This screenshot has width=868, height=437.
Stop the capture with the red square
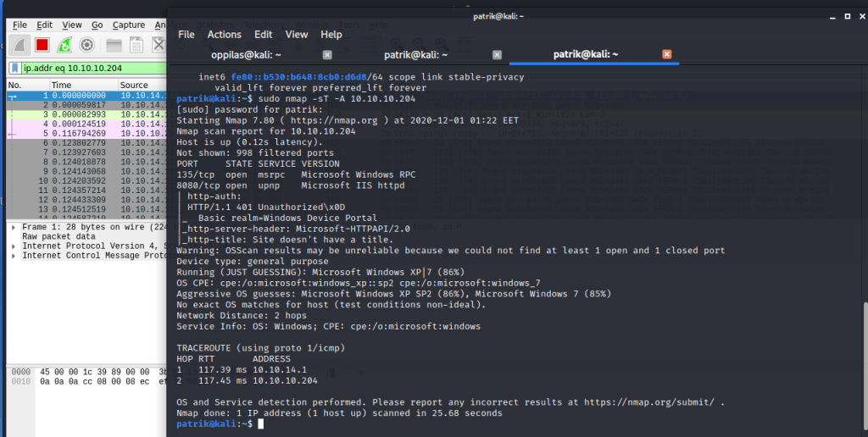[x=42, y=45]
